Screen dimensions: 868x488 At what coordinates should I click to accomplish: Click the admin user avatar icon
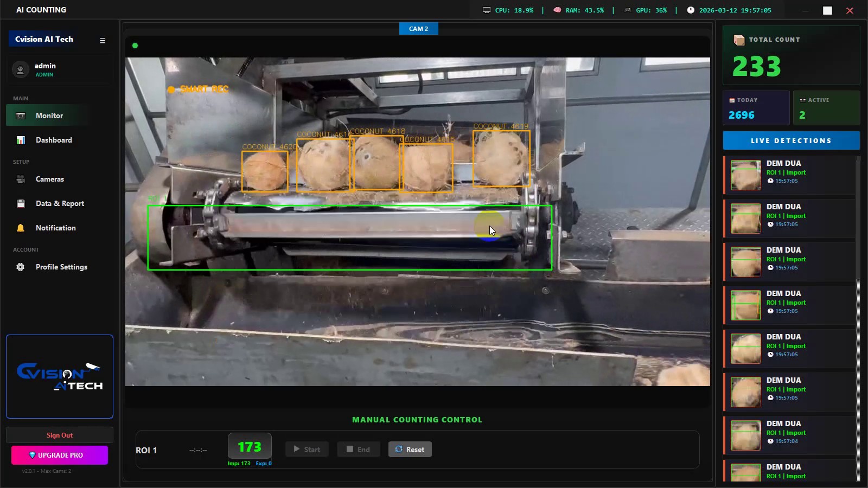21,69
